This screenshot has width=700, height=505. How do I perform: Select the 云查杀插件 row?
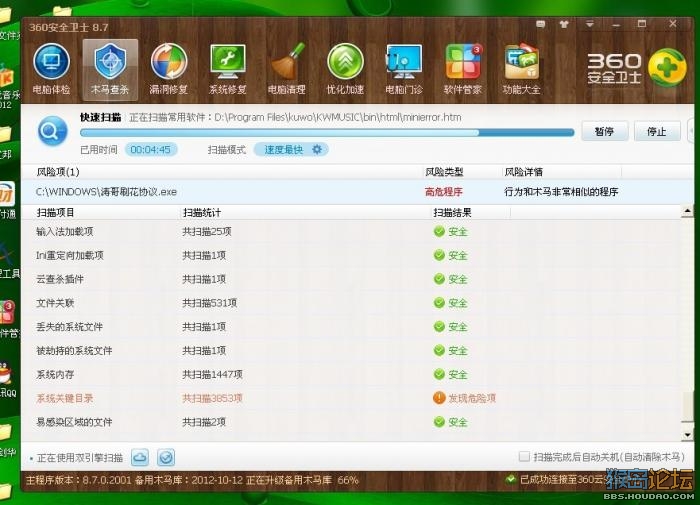(x=351, y=279)
